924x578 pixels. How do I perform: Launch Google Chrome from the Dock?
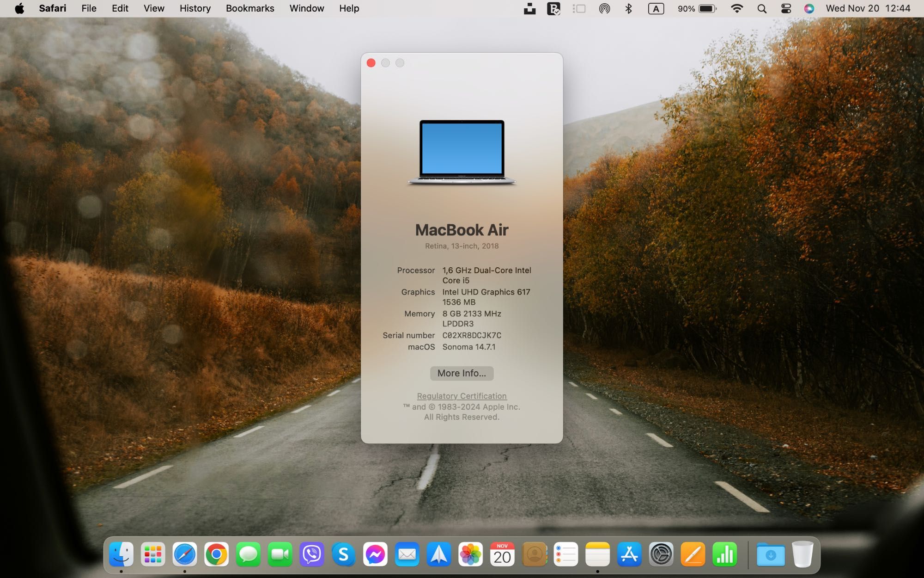tap(216, 554)
